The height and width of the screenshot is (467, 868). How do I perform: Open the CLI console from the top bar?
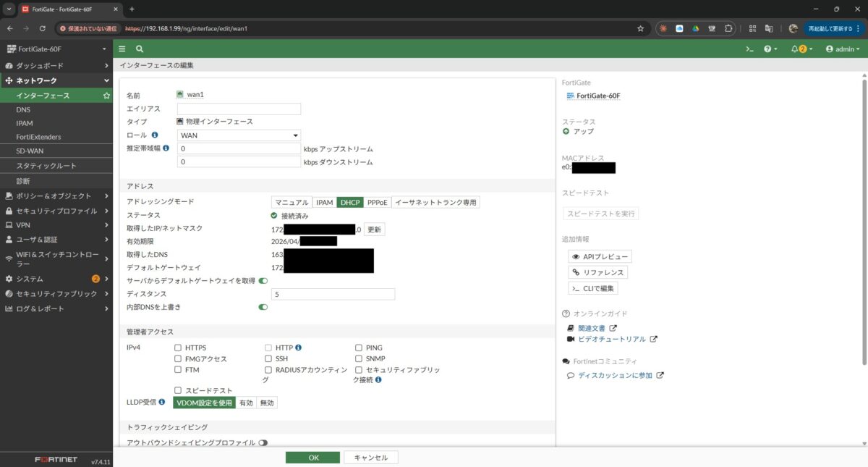(750, 49)
